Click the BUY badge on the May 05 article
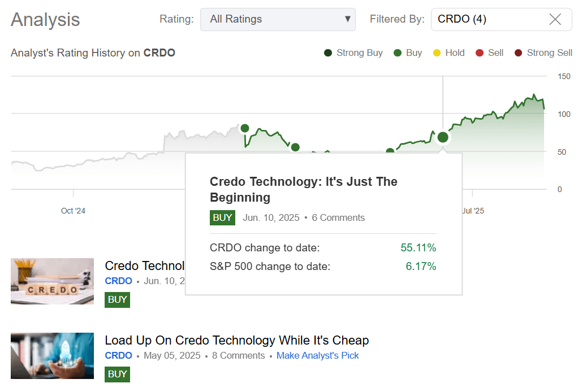This screenshot has height=392, width=578. pos(117,374)
